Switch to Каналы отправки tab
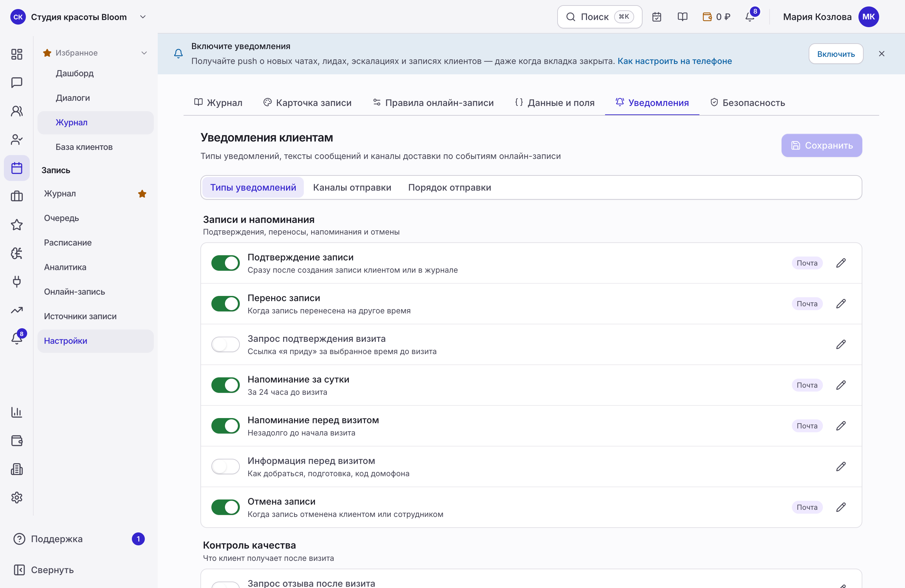 point(352,187)
